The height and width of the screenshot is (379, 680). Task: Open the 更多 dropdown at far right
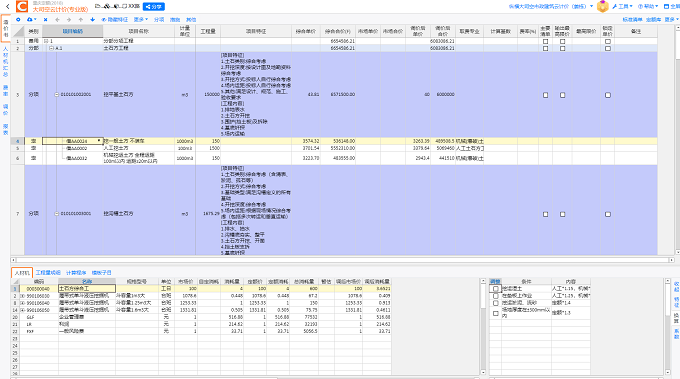coord(671,20)
